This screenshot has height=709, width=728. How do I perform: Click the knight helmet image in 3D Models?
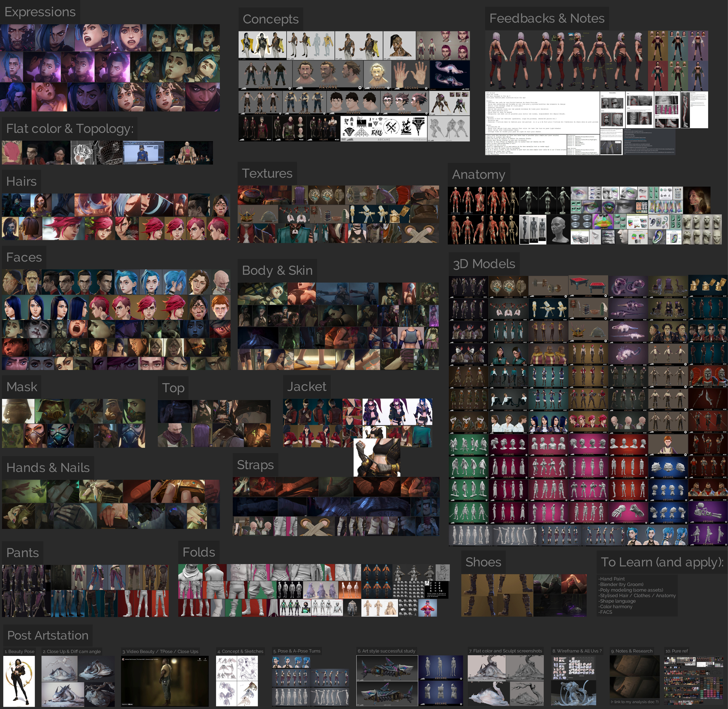708,377
